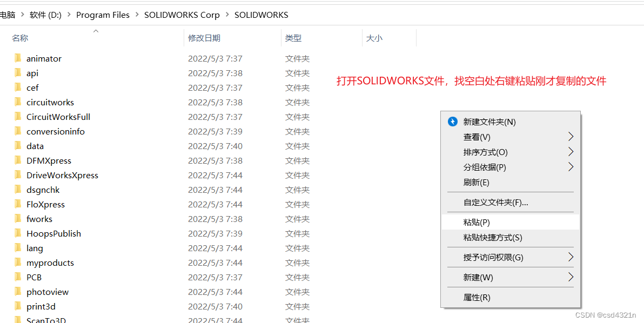Image resolution: width=644 pixels, height=323 pixels.
Task: Choose 粘贴快捷方式(S) in context menu
Action: coord(510,237)
